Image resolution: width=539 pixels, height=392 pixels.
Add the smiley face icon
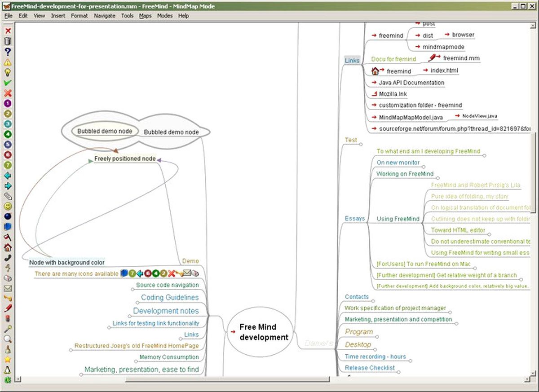coord(8,206)
